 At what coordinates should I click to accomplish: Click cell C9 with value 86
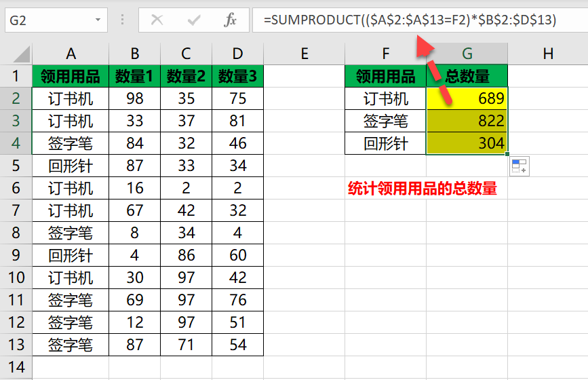186,255
